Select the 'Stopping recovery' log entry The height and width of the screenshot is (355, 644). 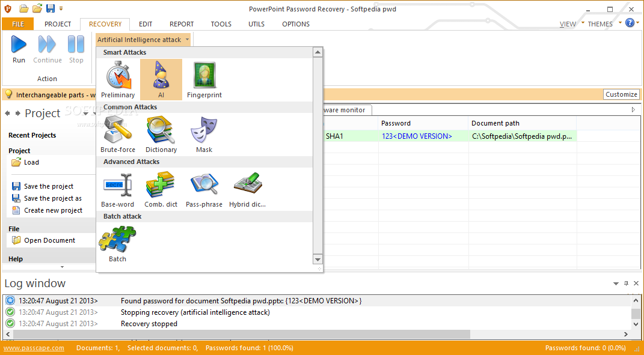point(317,312)
